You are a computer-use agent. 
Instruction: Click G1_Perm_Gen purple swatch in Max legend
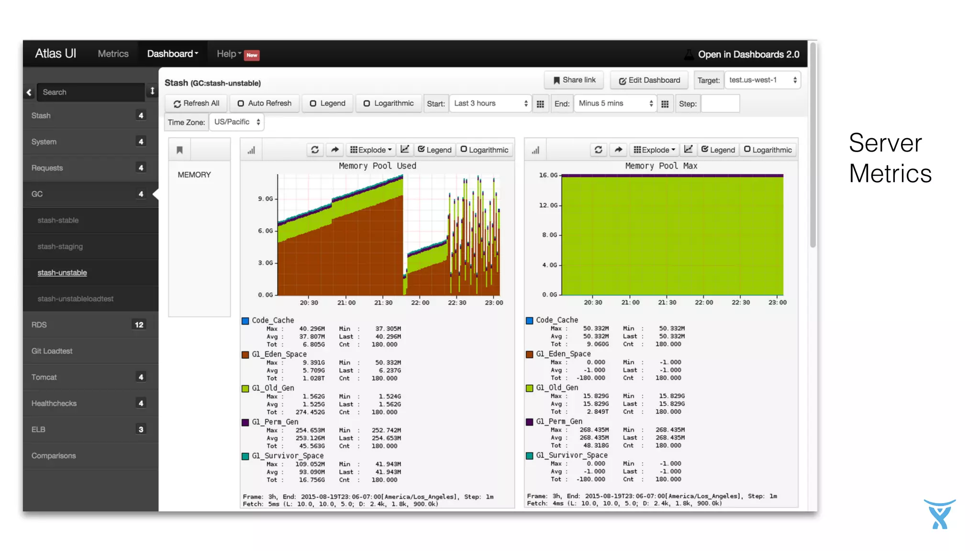530,422
